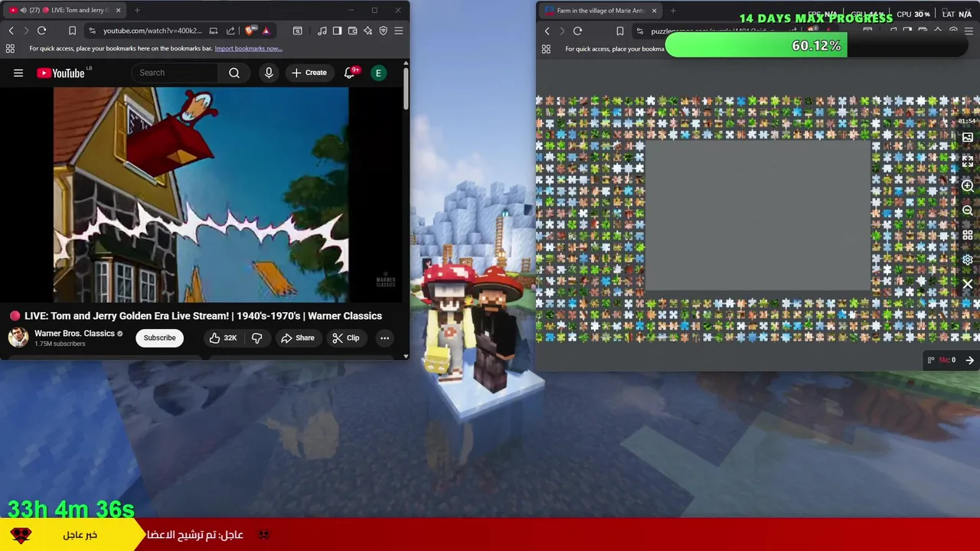Open Warner Bros. Classics channel name link
Viewport: 980px width, 551px height.
[74, 334]
